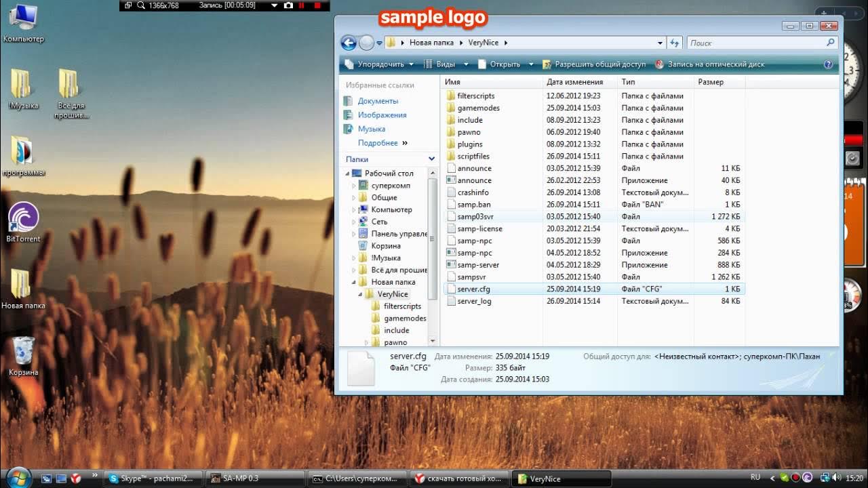Select the программы desktop folder
The width and height of the screenshot is (868, 488).
(23, 156)
